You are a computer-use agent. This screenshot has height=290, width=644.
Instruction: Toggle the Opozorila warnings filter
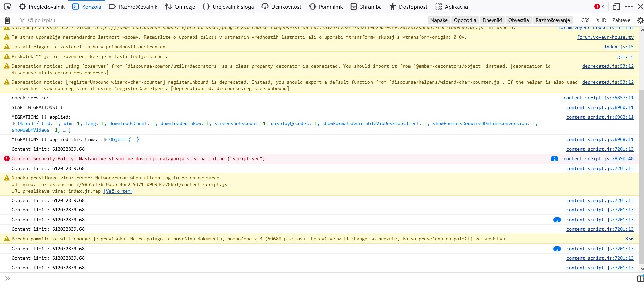point(465,20)
